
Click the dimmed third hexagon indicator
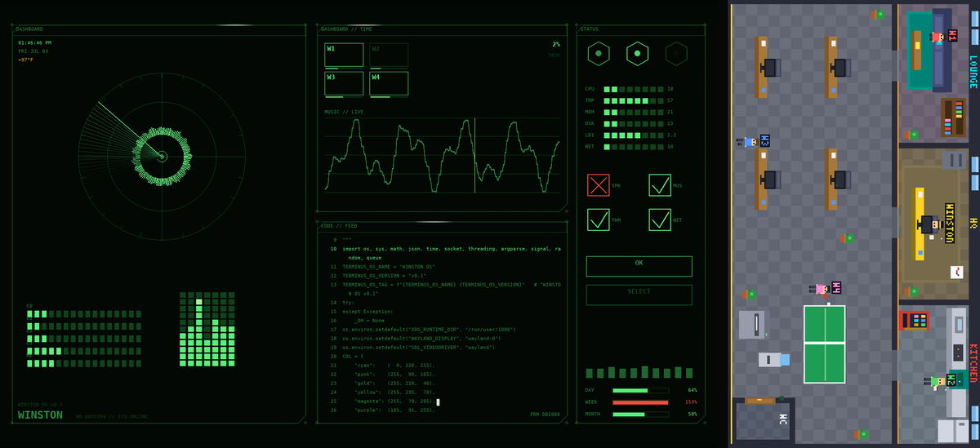[675, 55]
